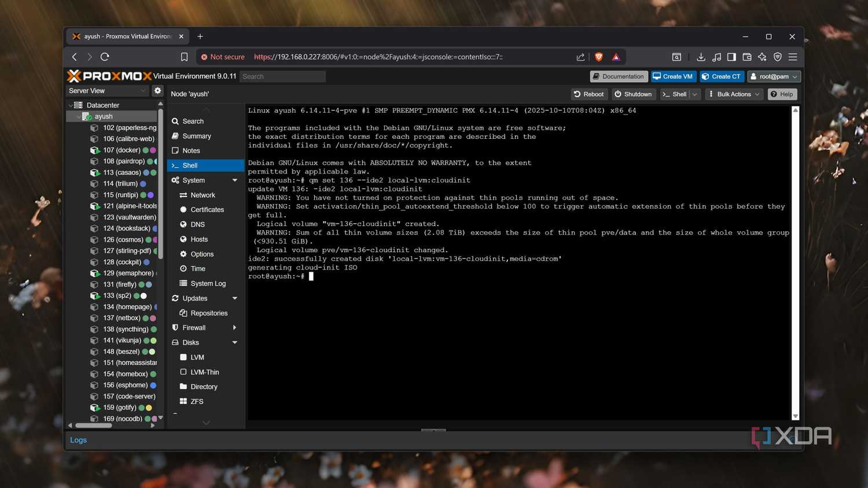868x488 pixels.
Task: Close the Proxmox browser tab
Action: [181, 36]
